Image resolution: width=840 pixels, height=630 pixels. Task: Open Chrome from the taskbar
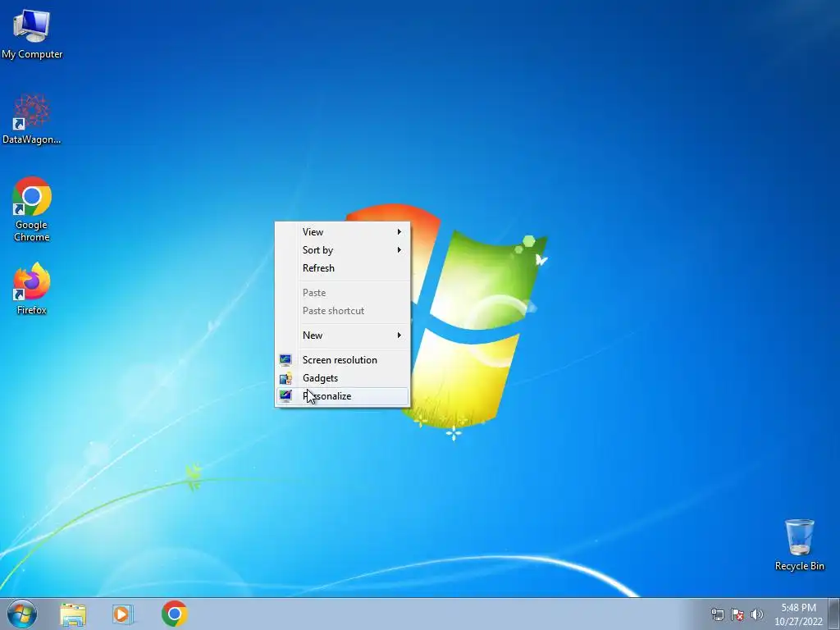tap(175, 614)
